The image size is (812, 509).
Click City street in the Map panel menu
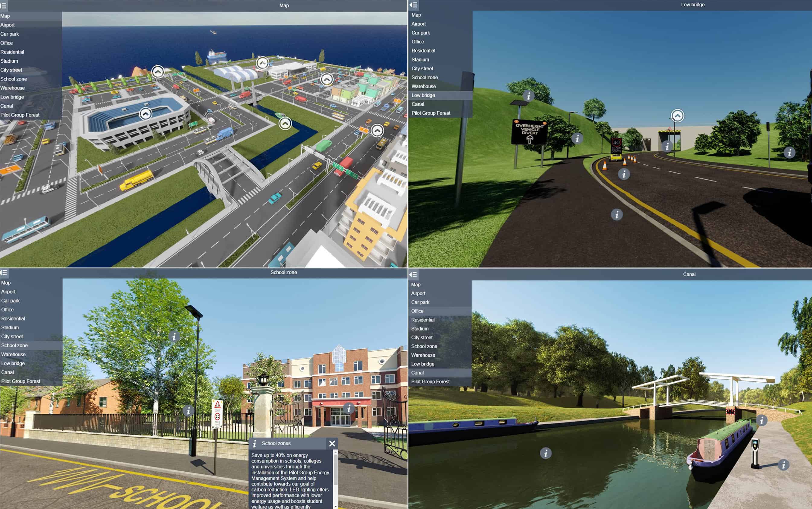pyautogui.click(x=11, y=70)
